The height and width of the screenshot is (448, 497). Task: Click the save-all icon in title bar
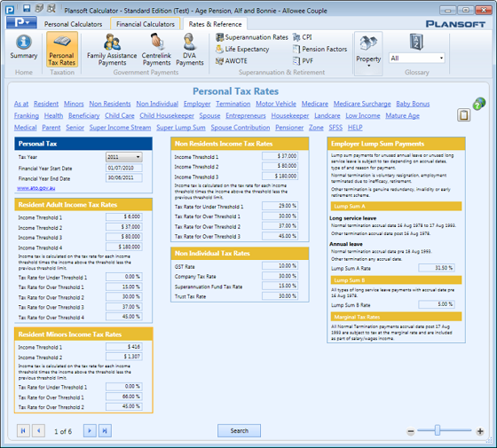click(x=39, y=9)
